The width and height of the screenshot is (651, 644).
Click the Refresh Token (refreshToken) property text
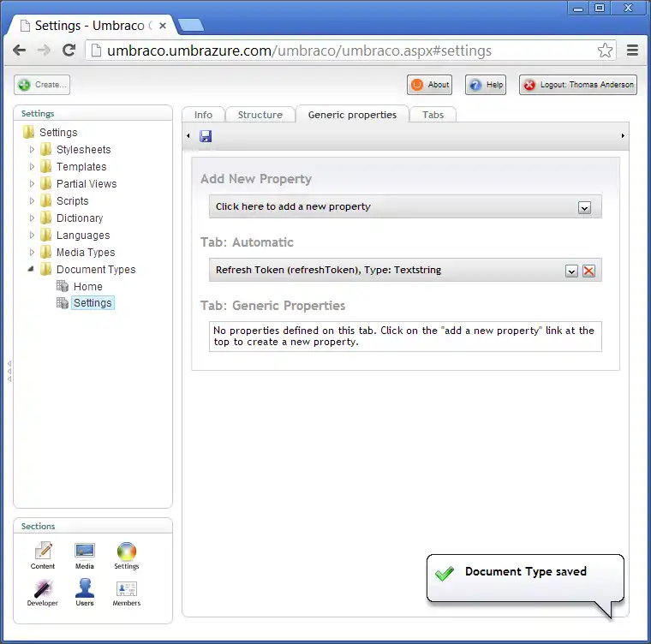coord(328,270)
